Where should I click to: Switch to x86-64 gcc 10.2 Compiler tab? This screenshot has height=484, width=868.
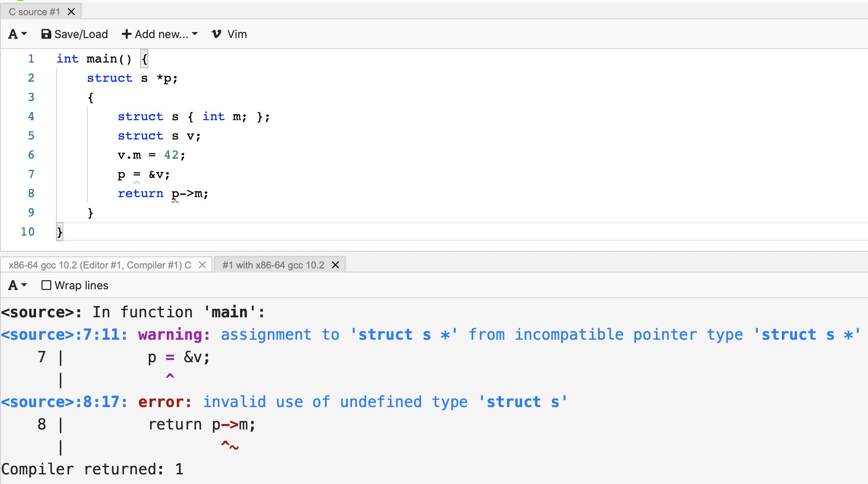(100, 265)
